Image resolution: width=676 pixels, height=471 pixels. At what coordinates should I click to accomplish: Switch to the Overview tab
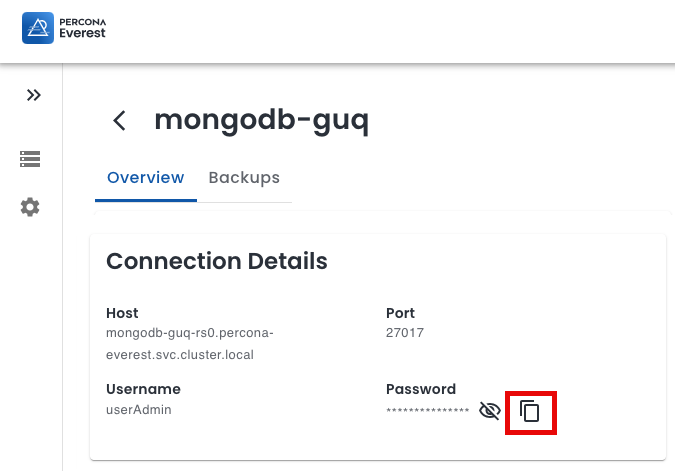coord(146,178)
